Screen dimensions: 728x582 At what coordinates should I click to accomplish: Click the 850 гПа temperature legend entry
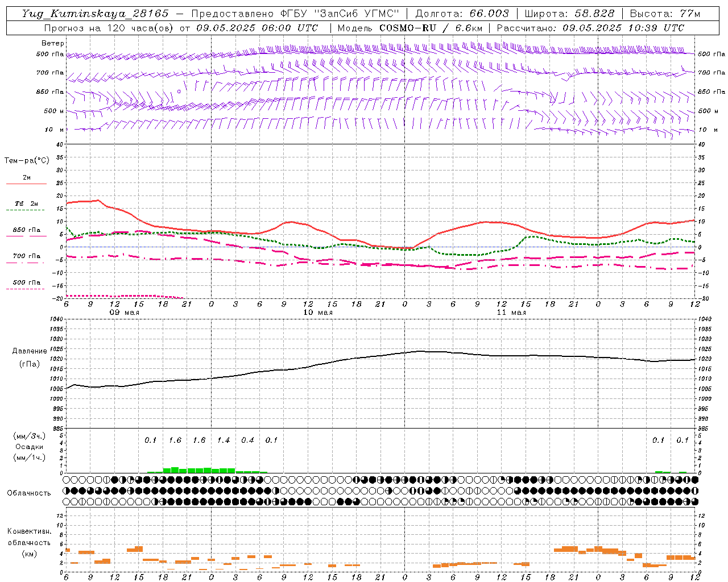26,230
